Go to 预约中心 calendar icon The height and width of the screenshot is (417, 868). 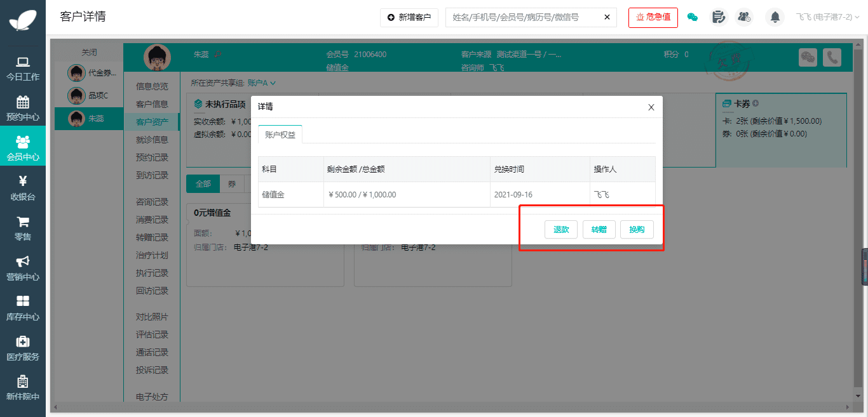coord(23,109)
